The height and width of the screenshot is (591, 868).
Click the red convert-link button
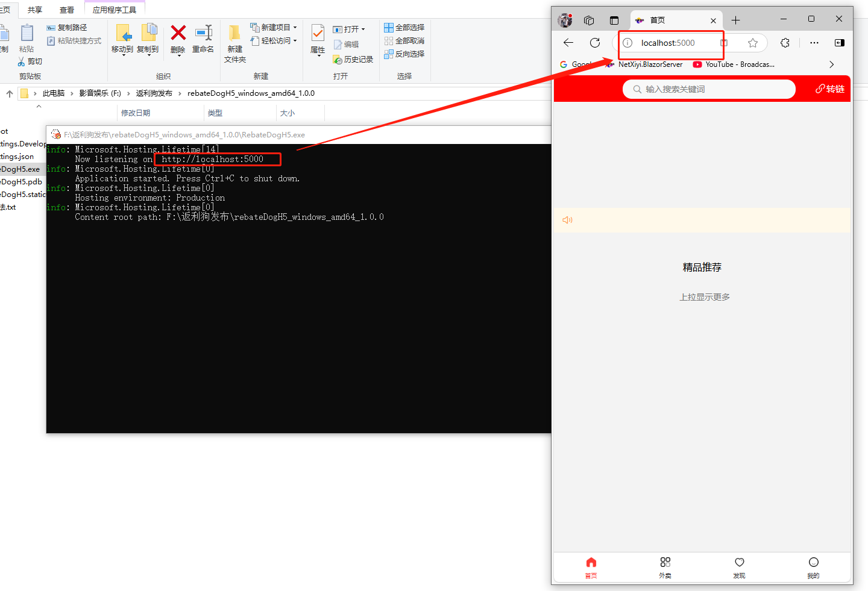coord(829,89)
